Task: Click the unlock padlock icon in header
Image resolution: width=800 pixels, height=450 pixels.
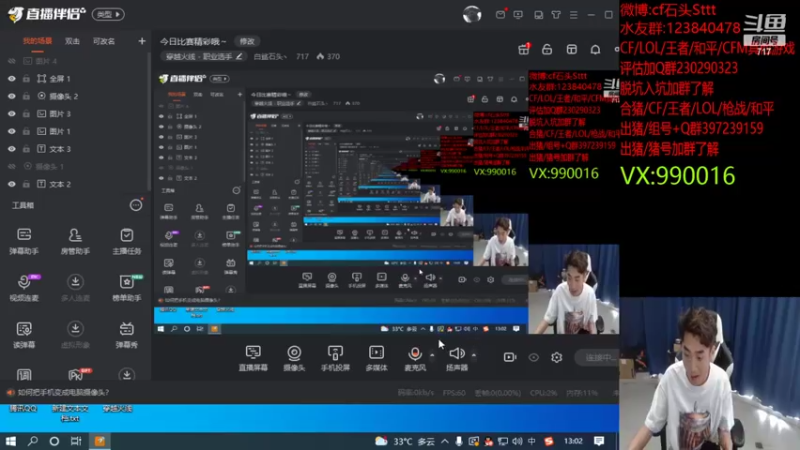Action: 547,49
